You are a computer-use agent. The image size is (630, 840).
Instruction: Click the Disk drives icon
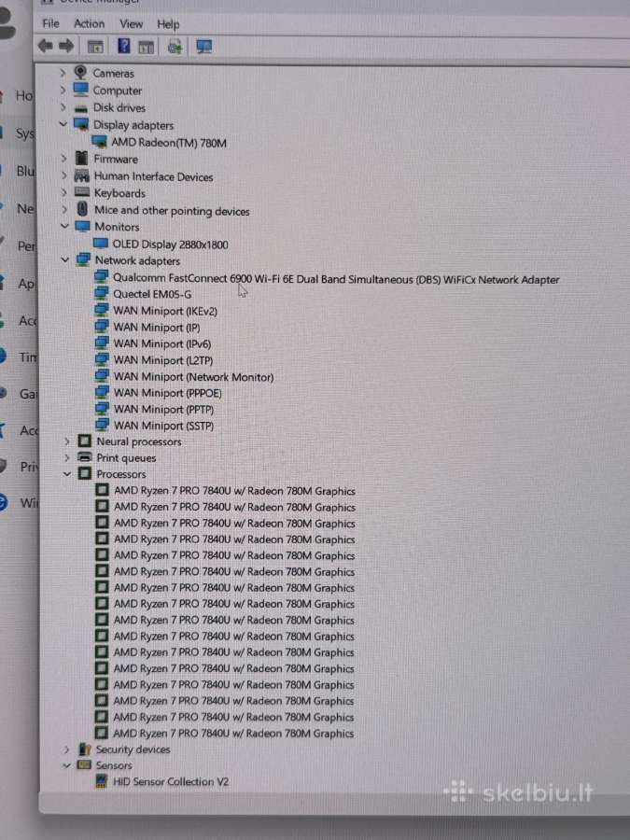tap(81, 107)
